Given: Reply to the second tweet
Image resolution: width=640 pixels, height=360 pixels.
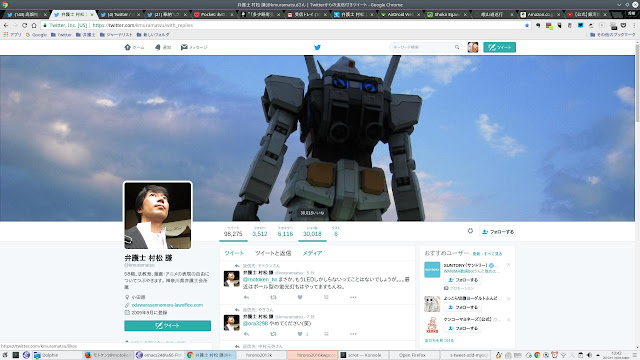Looking at the screenshot, I should 246,334.
